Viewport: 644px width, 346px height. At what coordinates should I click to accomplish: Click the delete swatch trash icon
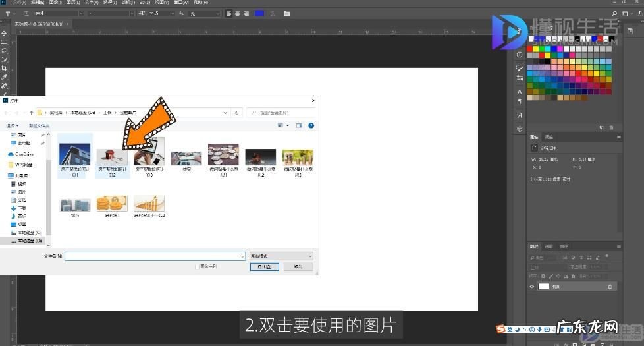pos(611,128)
